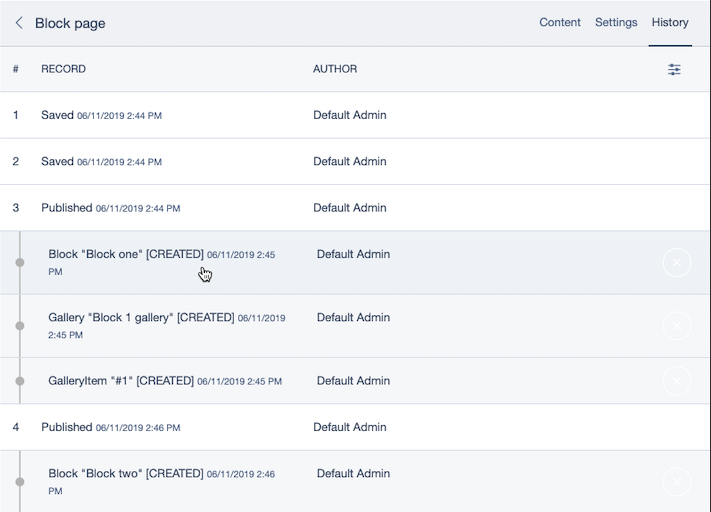
Task: Click the "Block page" title
Action: tap(70, 23)
